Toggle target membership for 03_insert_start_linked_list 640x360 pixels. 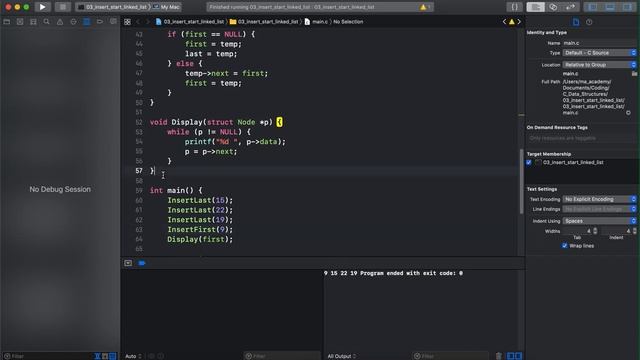pyautogui.click(x=529, y=162)
